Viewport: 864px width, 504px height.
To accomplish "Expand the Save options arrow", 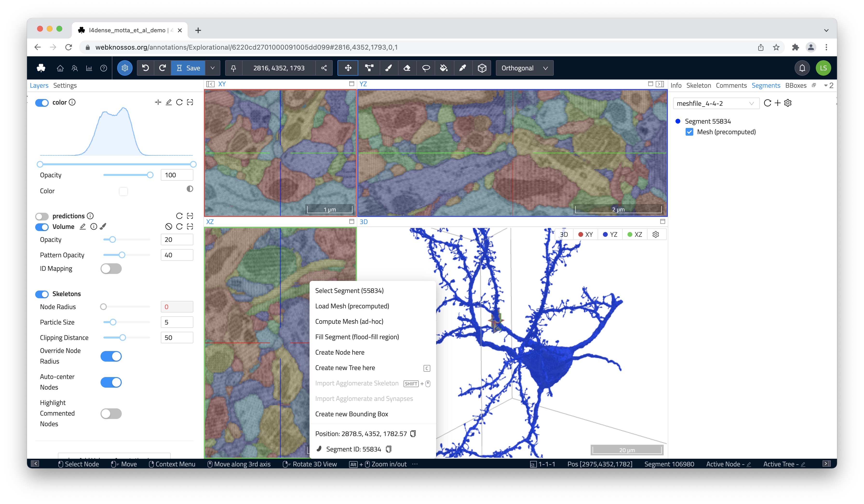I will click(x=213, y=68).
